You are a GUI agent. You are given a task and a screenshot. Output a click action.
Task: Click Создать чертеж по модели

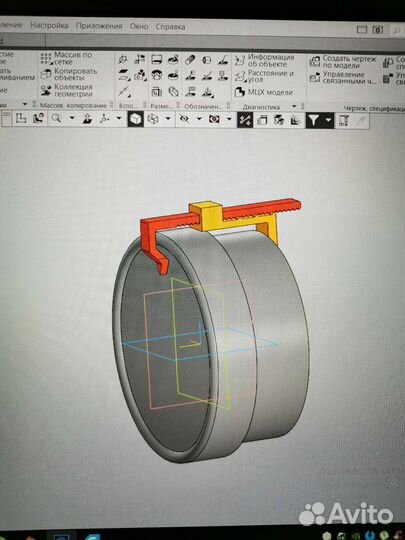click(x=343, y=62)
